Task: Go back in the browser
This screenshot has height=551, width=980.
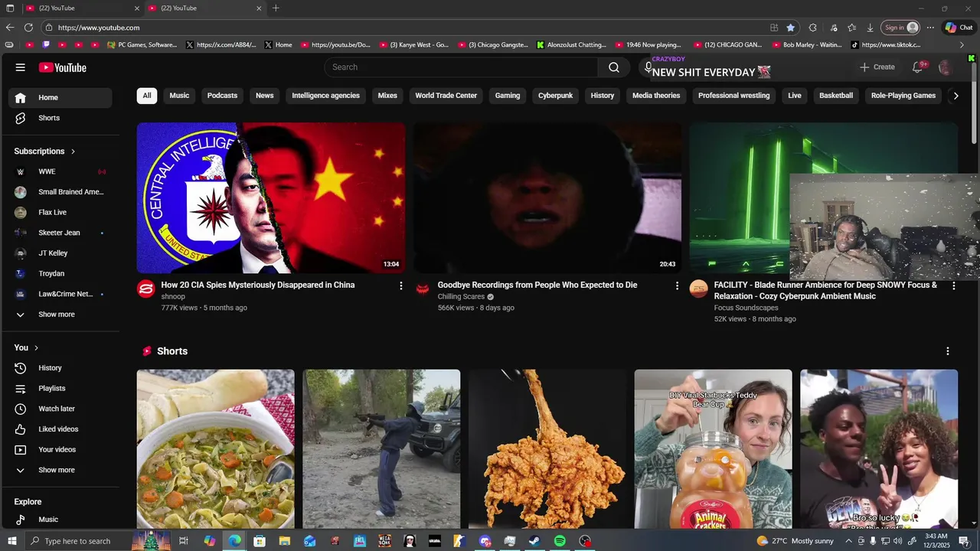Action: click(x=10, y=28)
